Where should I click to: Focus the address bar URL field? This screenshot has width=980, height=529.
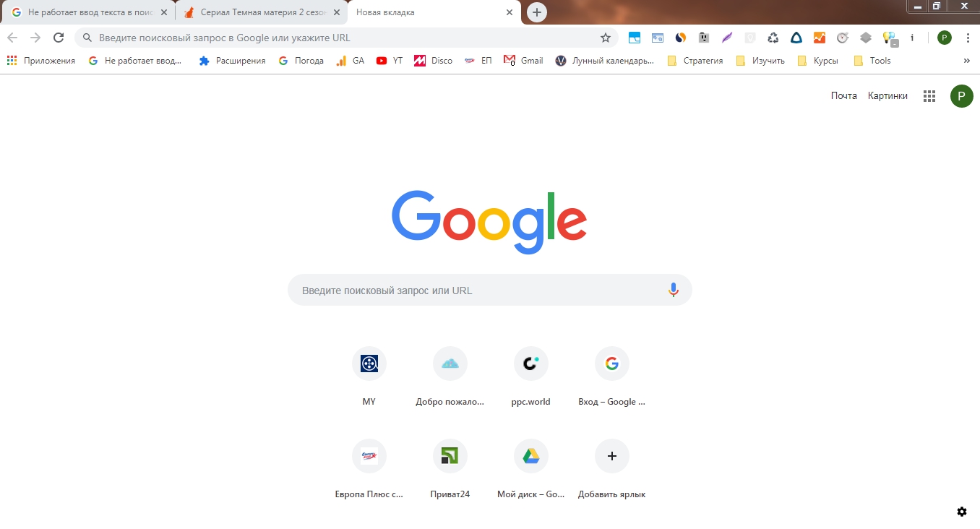click(x=345, y=38)
